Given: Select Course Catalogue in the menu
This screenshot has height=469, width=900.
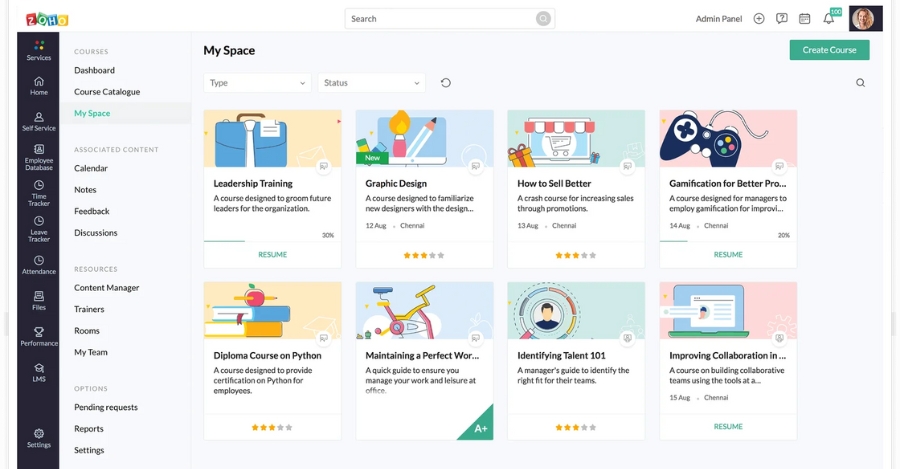Looking at the screenshot, I should 107,92.
